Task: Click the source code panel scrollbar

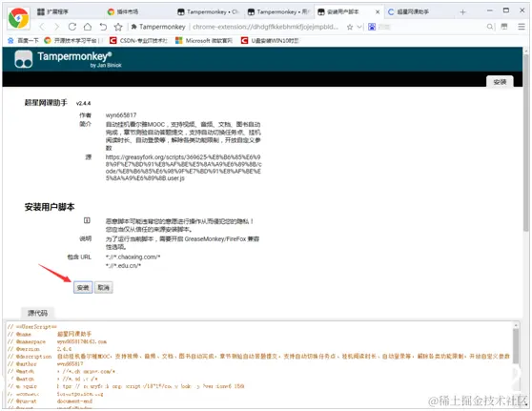Action: click(516, 346)
